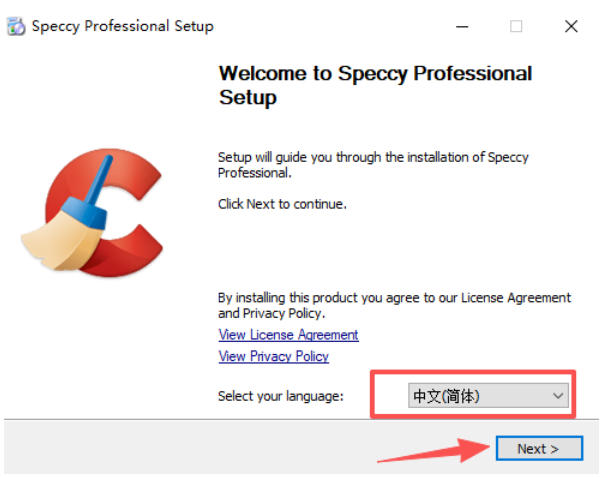The height and width of the screenshot is (477, 603).
Task: Open the 中文(简体) language combo box
Action: [488, 395]
